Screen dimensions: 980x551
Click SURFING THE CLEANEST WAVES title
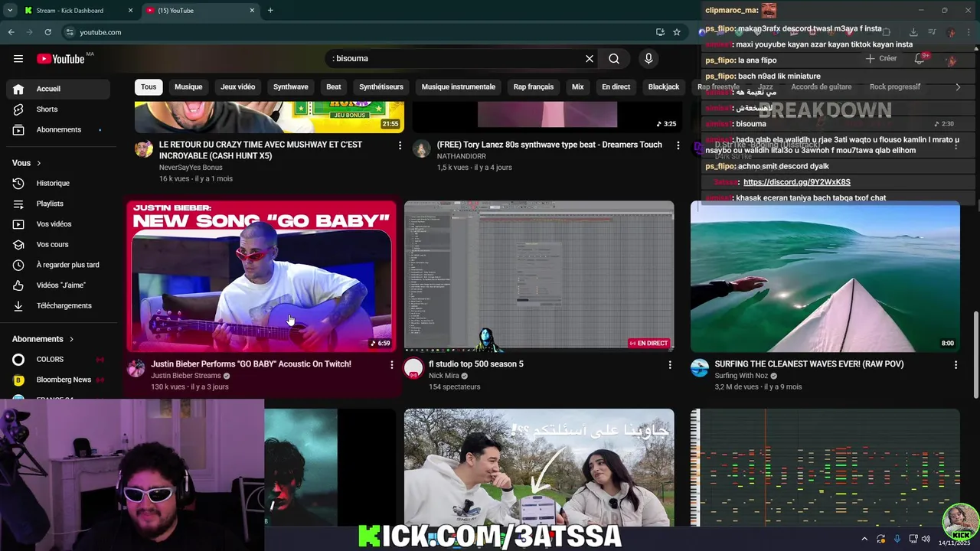(x=809, y=364)
